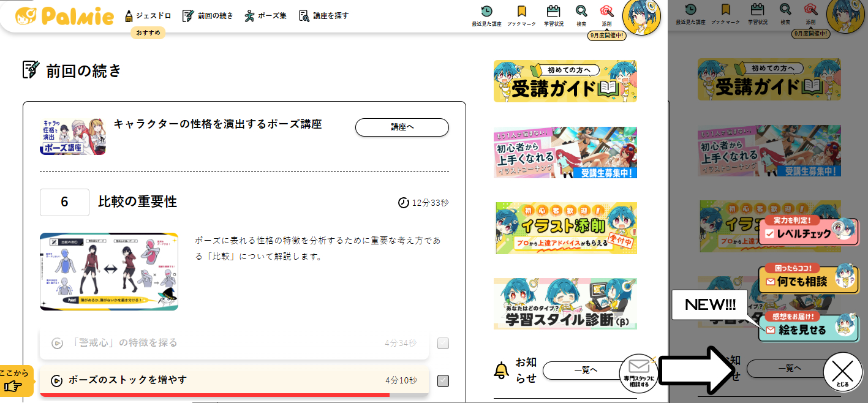Click the 講座へ button
The image size is (868, 403).
402,127
